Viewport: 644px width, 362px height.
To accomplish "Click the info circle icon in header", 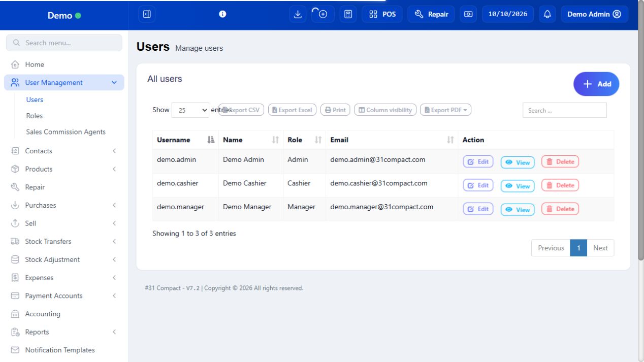I will pos(222,14).
